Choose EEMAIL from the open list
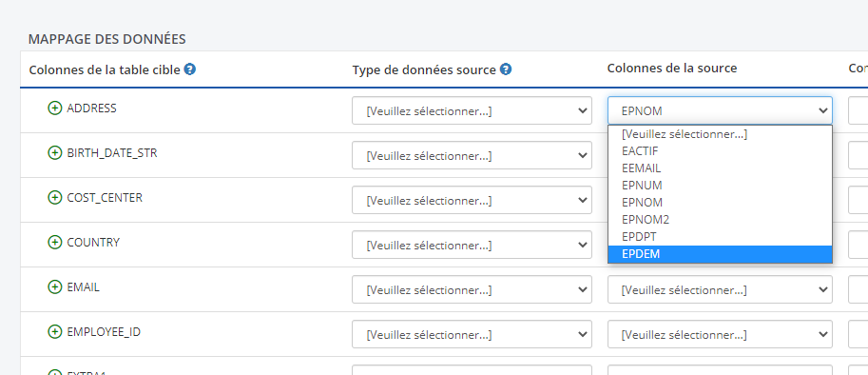 (x=720, y=168)
